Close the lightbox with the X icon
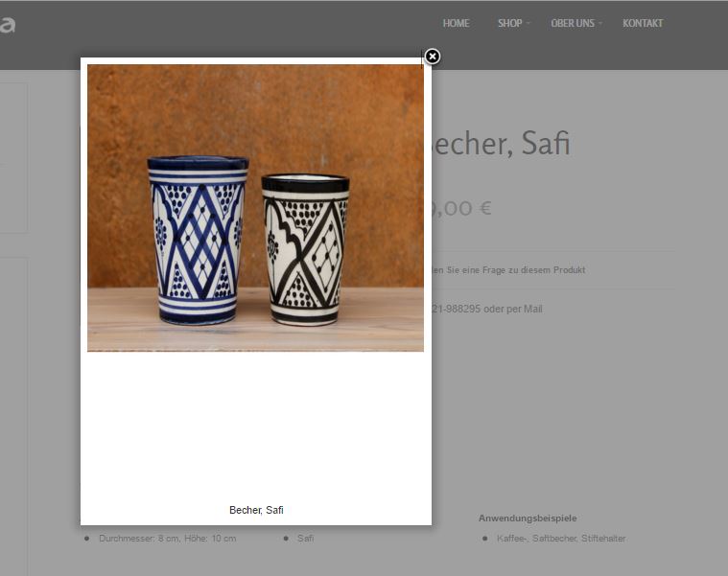The height and width of the screenshot is (576, 728). tap(433, 57)
